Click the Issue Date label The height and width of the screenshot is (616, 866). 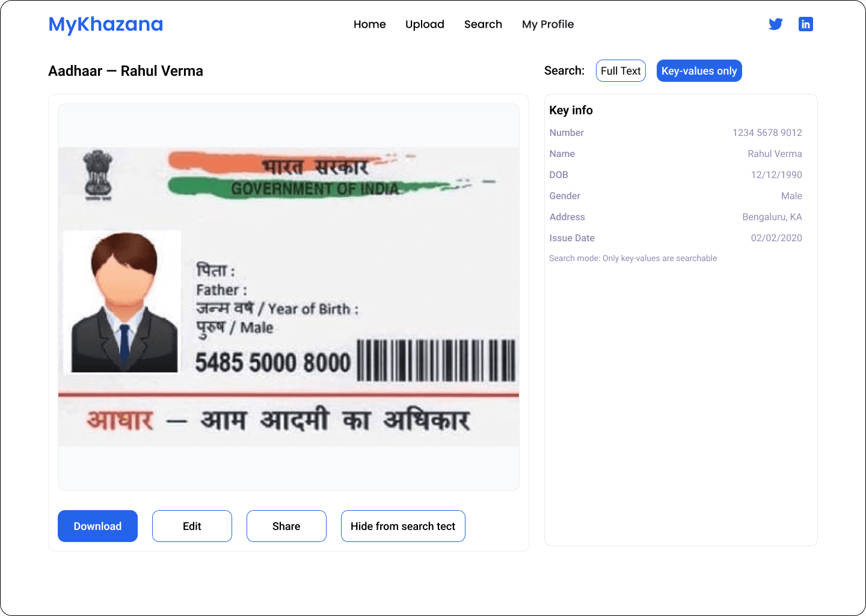572,238
